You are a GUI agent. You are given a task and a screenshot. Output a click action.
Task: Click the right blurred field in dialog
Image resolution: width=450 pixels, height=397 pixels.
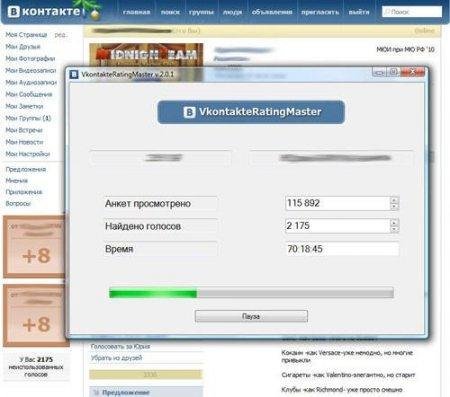coord(332,158)
